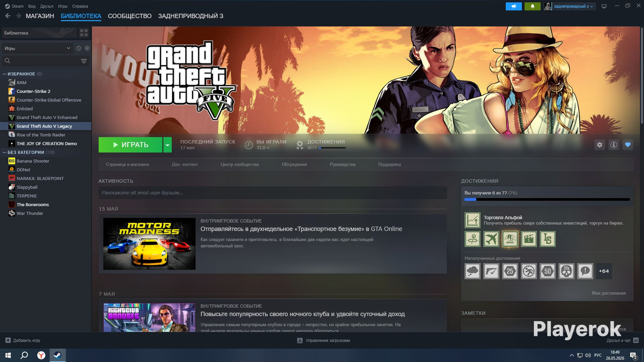Switch to Big Picture mode icon

point(604,6)
